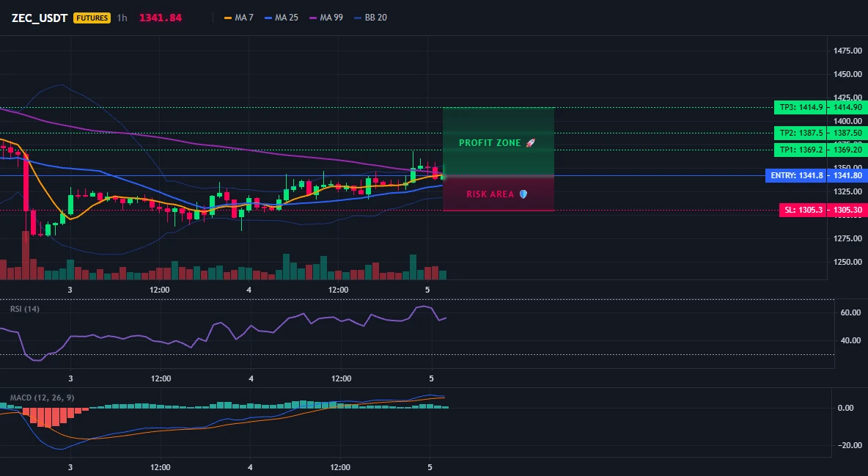Click the shield icon in Risk Area

[x=523, y=194]
